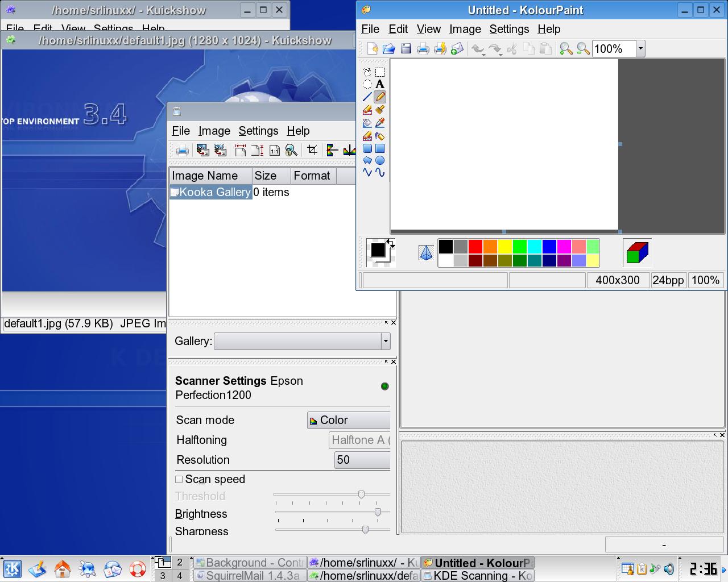This screenshot has height=582, width=728.
Task: Select the Brush tool in KolourPaint
Action: point(380,110)
